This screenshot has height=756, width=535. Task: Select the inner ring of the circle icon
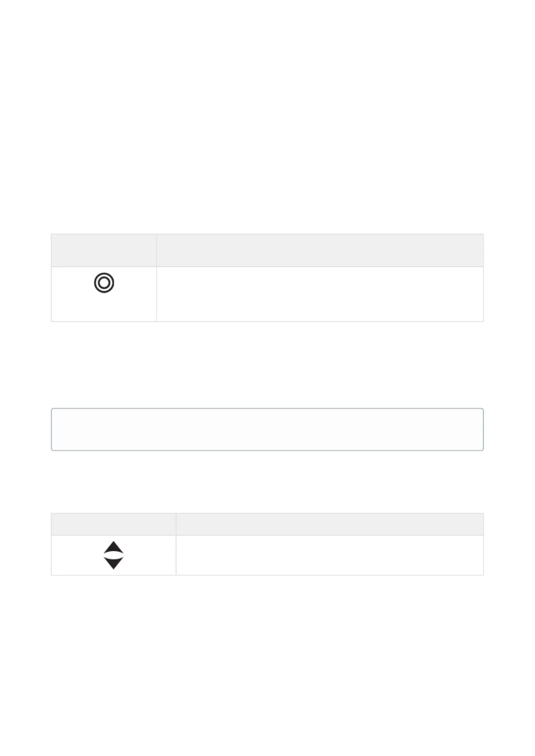(104, 283)
